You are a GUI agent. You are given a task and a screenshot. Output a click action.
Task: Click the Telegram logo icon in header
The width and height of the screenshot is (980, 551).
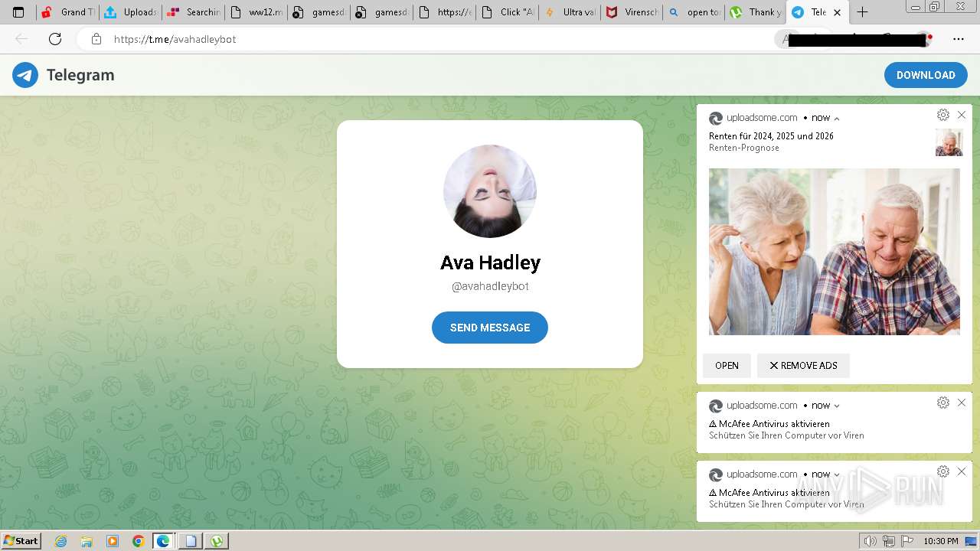pyautogui.click(x=25, y=75)
